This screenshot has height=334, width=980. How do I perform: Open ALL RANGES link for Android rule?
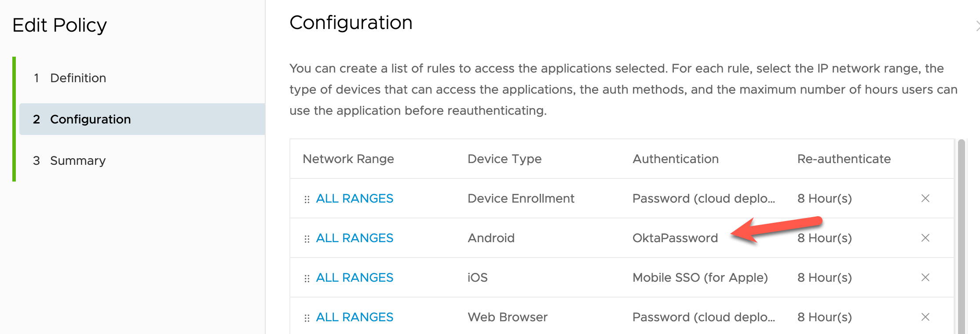[355, 238]
